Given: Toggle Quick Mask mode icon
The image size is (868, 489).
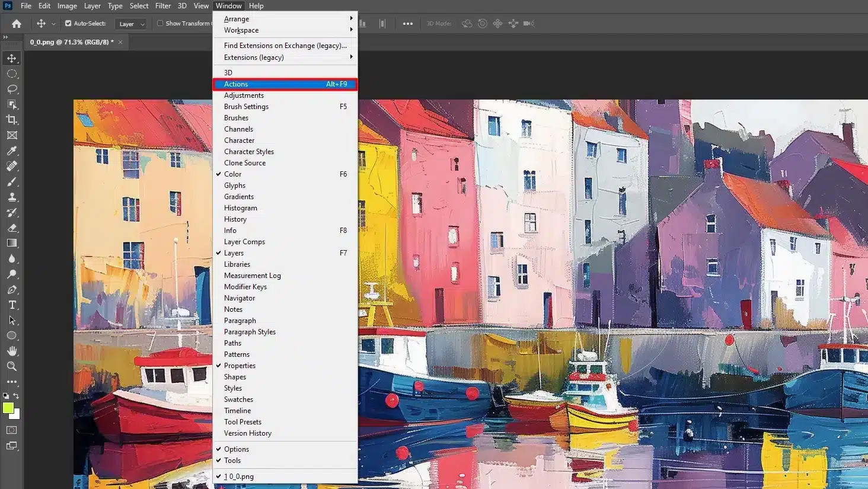Looking at the screenshot, I should click(12, 430).
